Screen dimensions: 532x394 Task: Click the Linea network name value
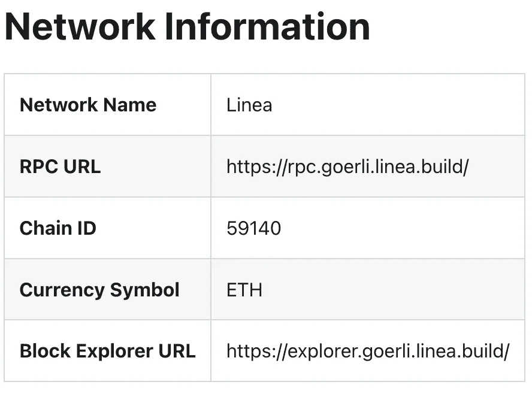249,105
